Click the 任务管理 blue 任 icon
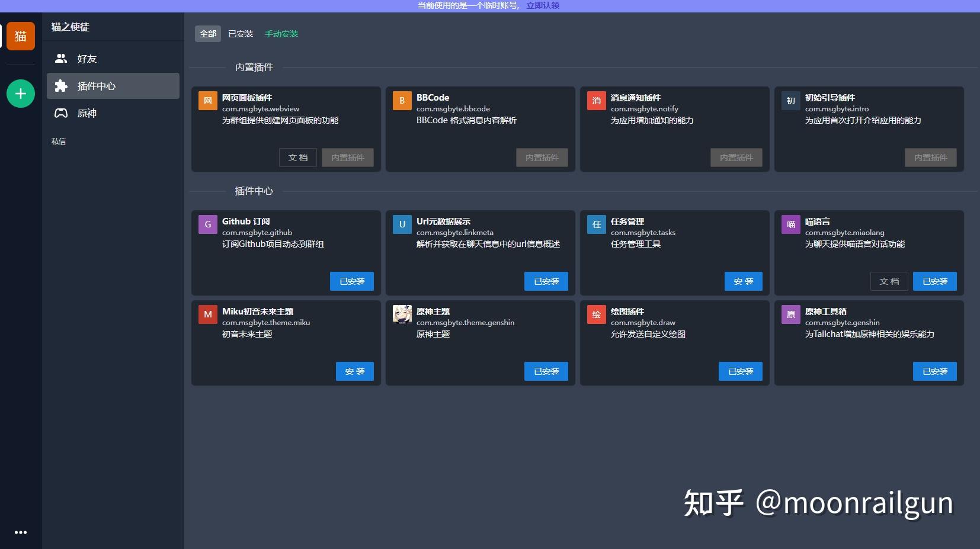 pos(597,224)
